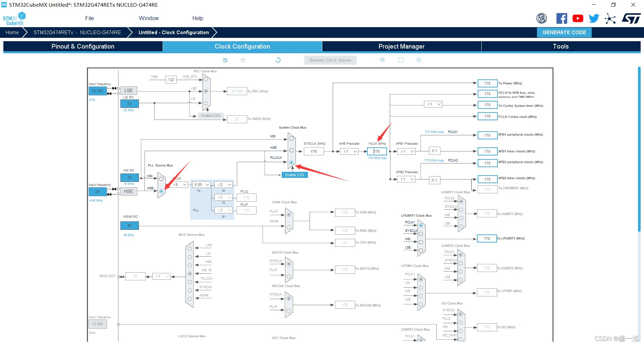Click the gray Enable CSS button under RTC Clock Mux
The height and width of the screenshot is (345, 644).
(x=211, y=116)
